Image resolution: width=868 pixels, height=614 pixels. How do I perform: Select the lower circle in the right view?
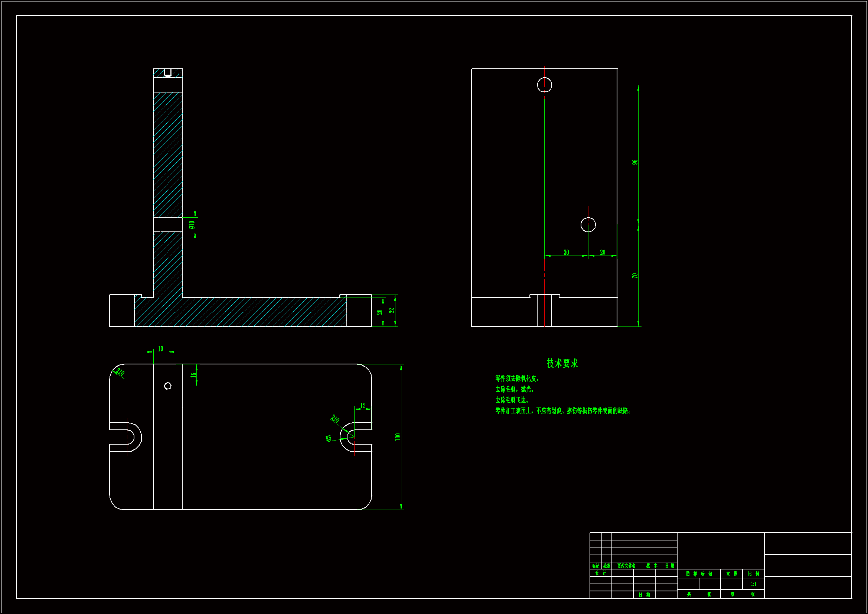click(588, 225)
